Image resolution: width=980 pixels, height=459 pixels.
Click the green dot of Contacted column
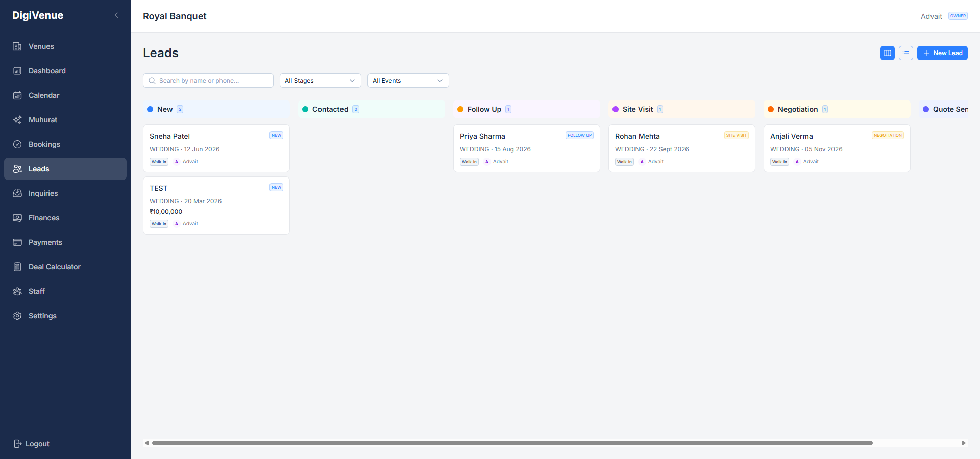point(305,109)
